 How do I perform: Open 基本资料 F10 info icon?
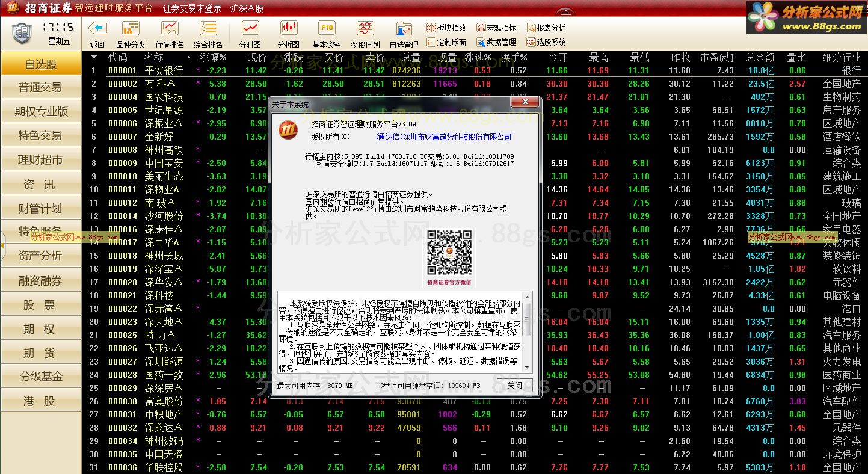327,28
